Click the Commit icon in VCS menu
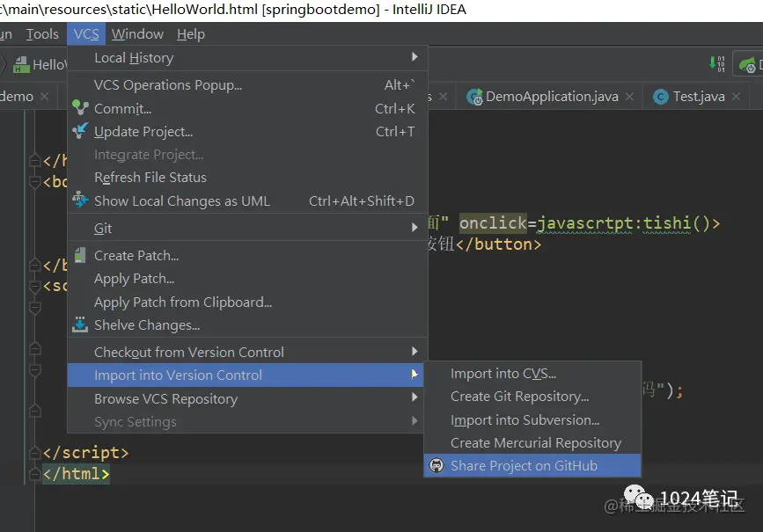763x532 pixels. [x=80, y=107]
